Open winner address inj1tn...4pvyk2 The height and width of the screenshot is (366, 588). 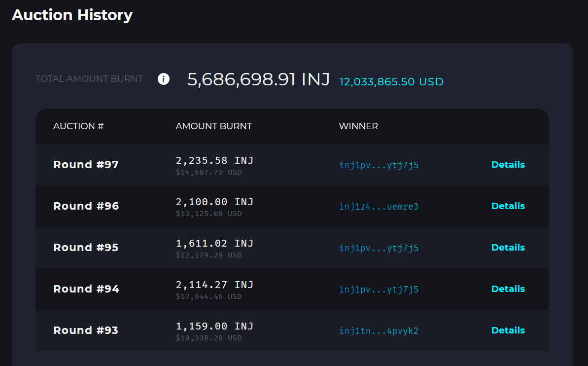coord(379,331)
